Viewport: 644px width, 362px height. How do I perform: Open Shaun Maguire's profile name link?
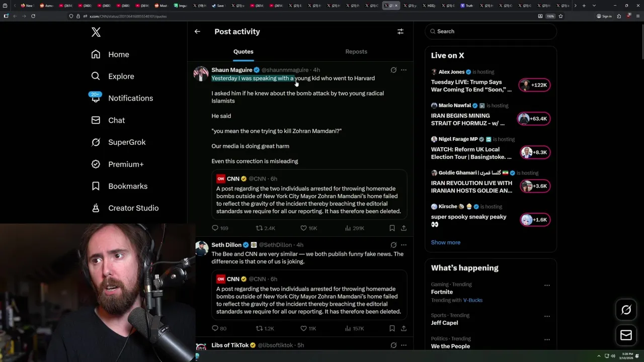[232, 70]
